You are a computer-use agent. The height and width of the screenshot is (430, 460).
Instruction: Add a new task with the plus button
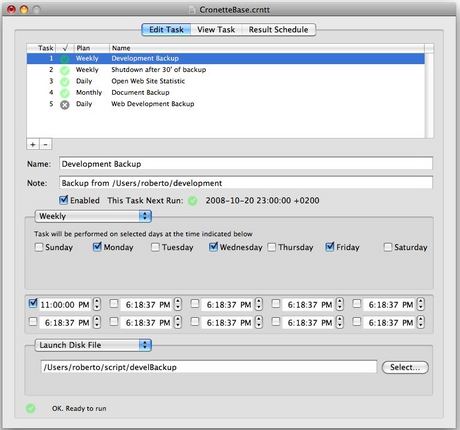[x=33, y=144]
